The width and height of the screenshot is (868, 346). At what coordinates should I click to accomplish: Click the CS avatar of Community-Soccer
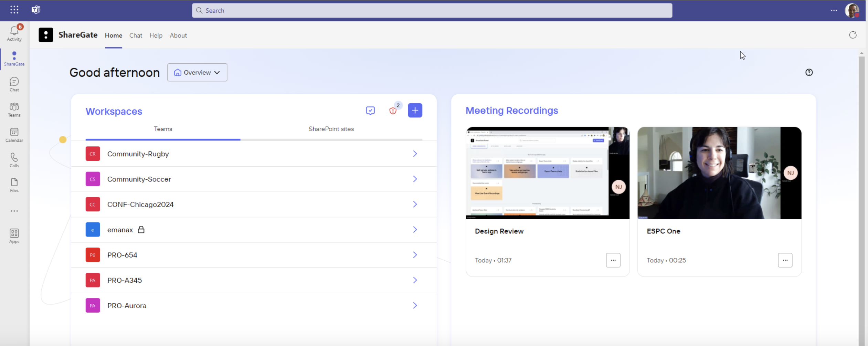coord(93,179)
